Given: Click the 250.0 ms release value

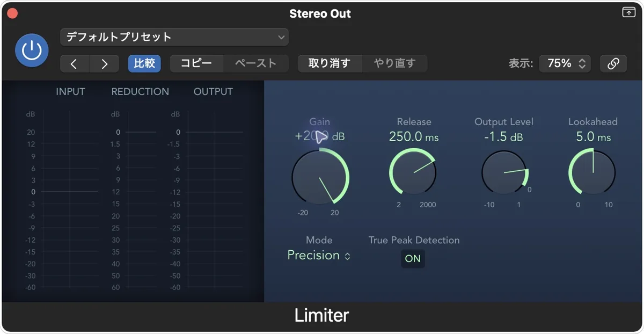Looking at the screenshot, I should pyautogui.click(x=414, y=137).
